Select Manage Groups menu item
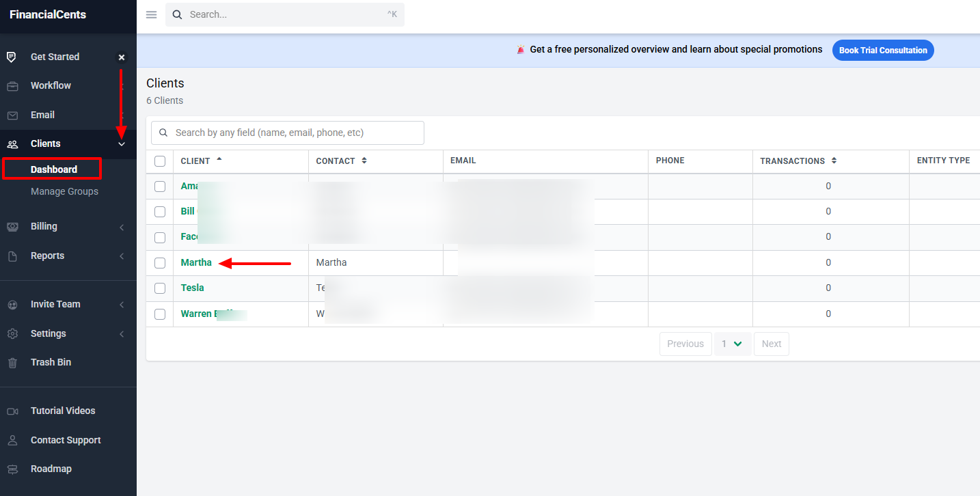 coord(64,191)
